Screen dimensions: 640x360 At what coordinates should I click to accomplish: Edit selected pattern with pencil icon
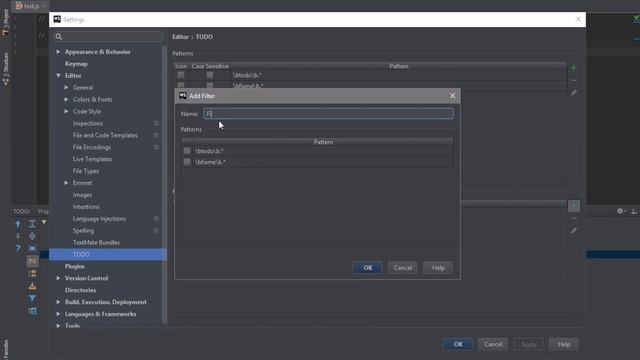click(573, 93)
